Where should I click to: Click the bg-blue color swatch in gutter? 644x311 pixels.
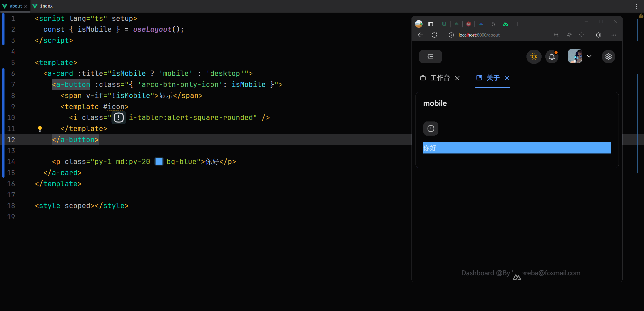pyautogui.click(x=159, y=161)
